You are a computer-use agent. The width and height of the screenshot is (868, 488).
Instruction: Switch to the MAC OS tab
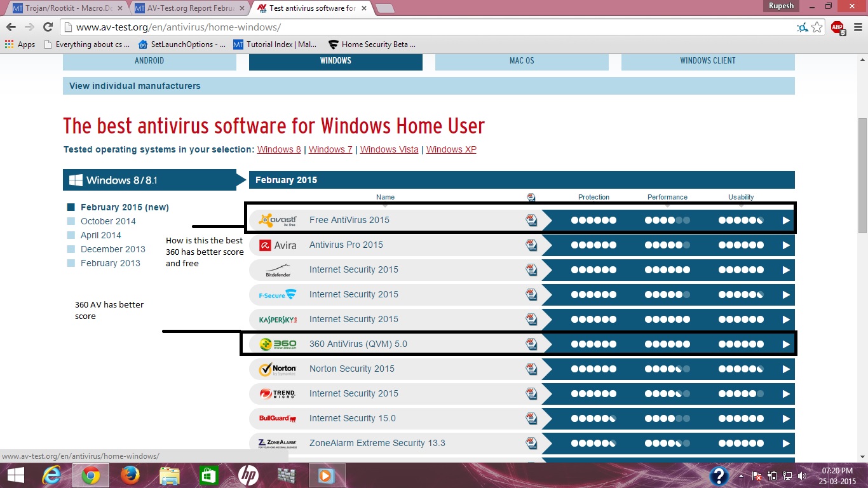click(522, 61)
